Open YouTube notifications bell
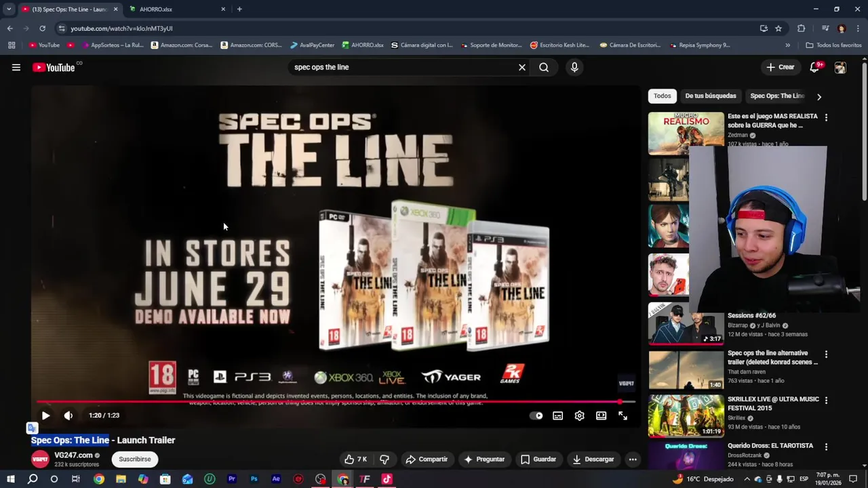Viewport: 868px width, 488px height. (x=815, y=67)
